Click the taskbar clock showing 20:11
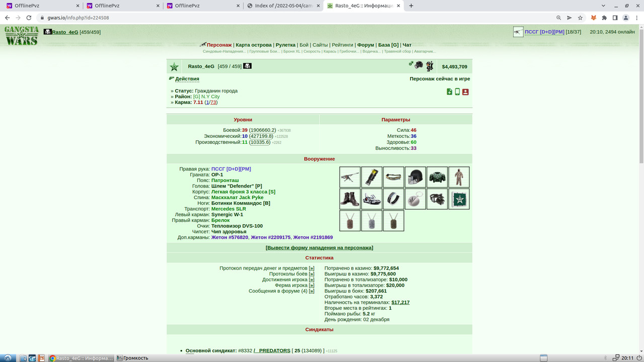The height and width of the screenshot is (362, 644). tap(627, 358)
